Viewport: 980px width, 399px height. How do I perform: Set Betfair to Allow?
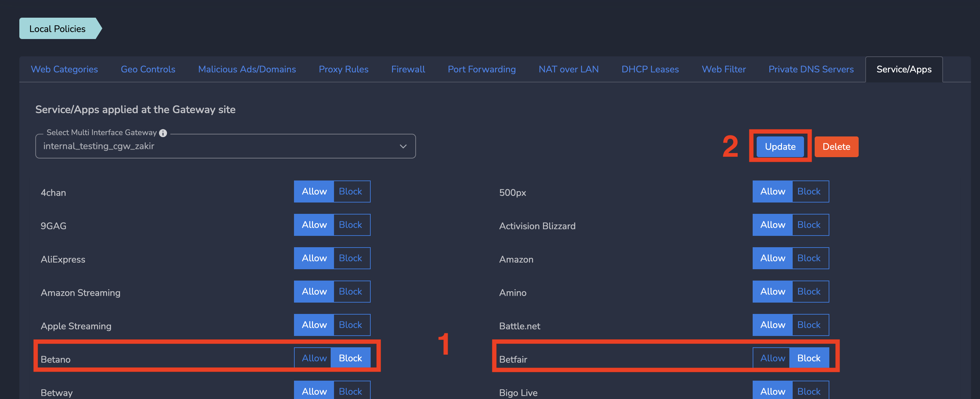tap(772, 358)
